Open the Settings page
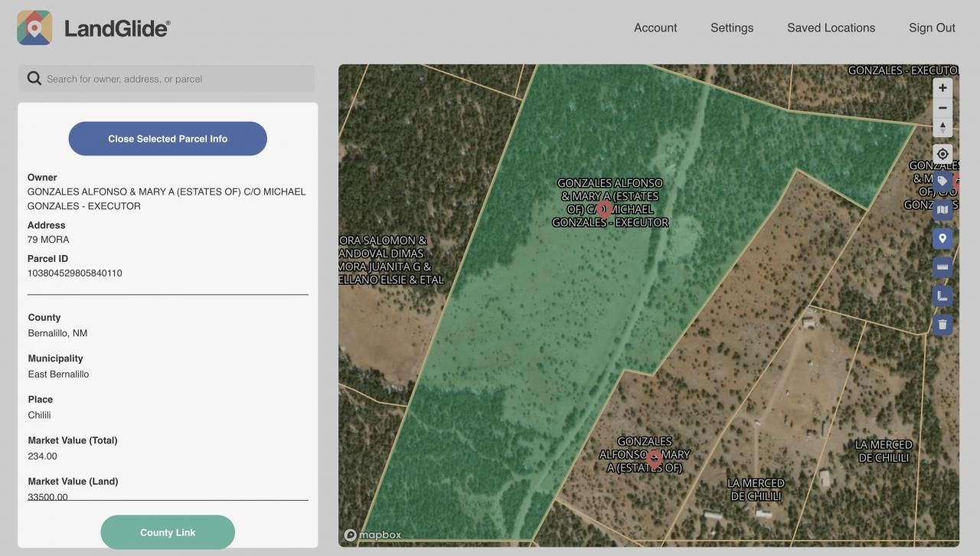This screenshot has height=556, width=980. click(731, 28)
